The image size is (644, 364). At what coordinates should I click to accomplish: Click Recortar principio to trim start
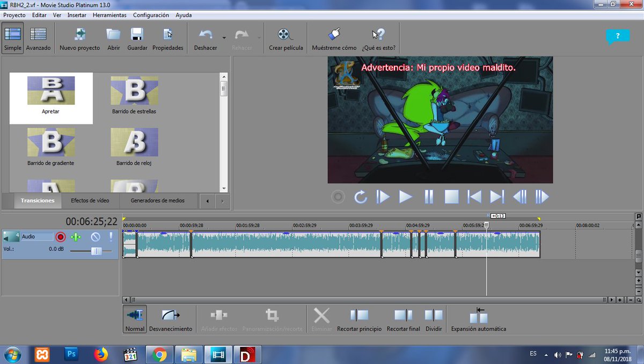(360, 319)
